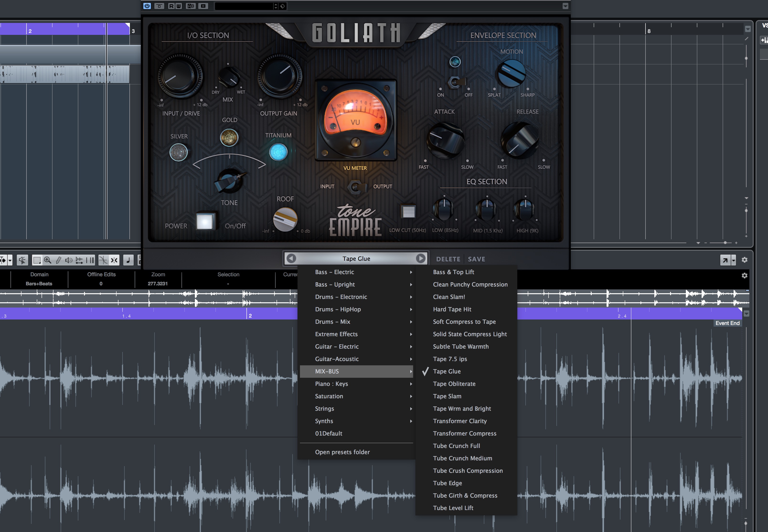Viewport: 768px width, 532px height.
Task: Expand the Guitar-Acoustic preset submenu
Action: coord(356,359)
